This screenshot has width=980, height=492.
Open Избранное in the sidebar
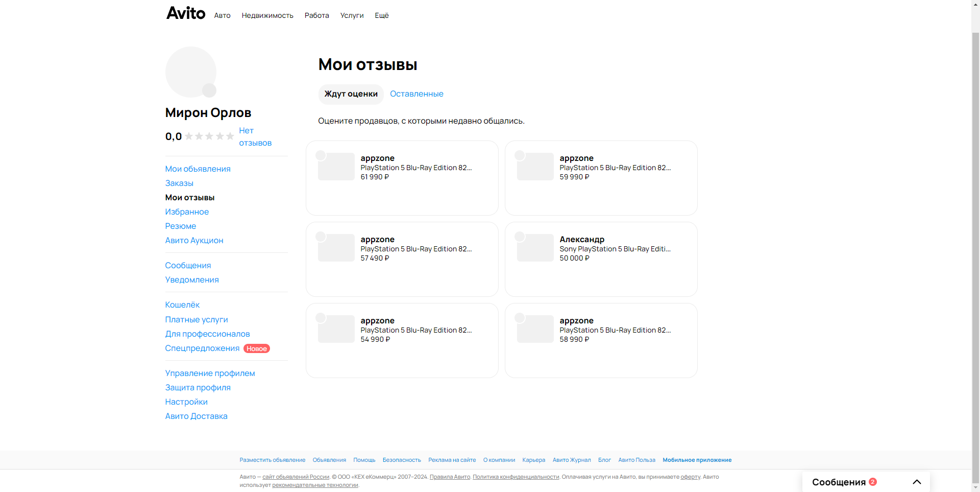pos(187,212)
